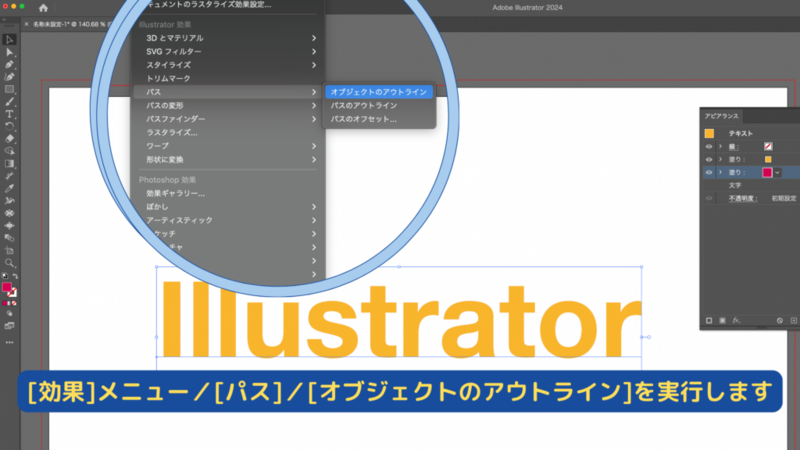Expand the red 塗り fill row chevron
This screenshot has height=450, width=800.
720,172
